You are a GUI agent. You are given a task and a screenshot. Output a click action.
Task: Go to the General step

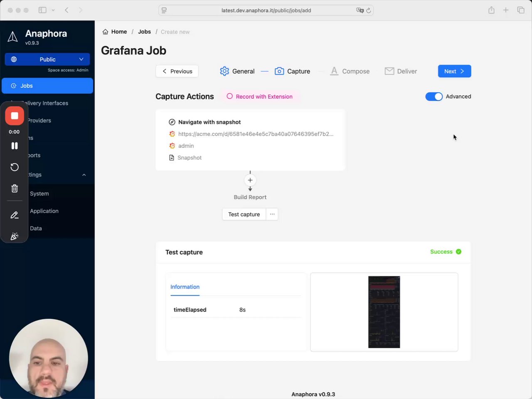tap(237, 71)
